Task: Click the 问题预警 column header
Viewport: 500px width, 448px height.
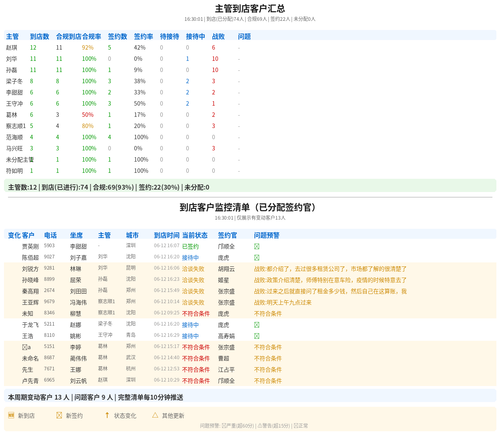Action: point(267,235)
